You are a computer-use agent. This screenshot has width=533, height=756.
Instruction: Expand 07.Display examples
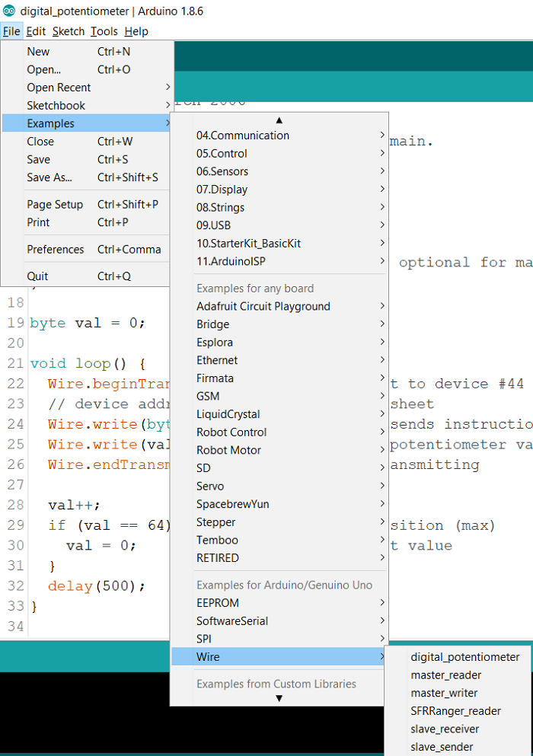click(279, 190)
